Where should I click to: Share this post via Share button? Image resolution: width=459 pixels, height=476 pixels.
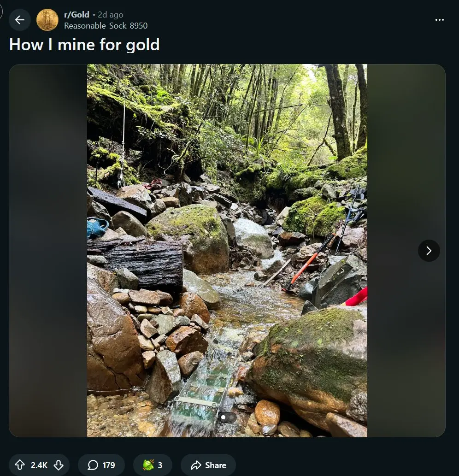click(208, 465)
